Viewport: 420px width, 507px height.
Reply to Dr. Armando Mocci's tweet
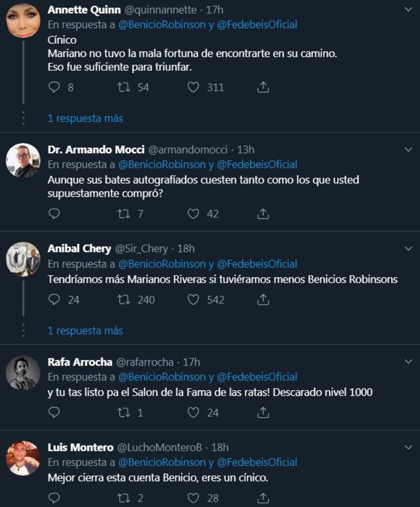tap(53, 214)
